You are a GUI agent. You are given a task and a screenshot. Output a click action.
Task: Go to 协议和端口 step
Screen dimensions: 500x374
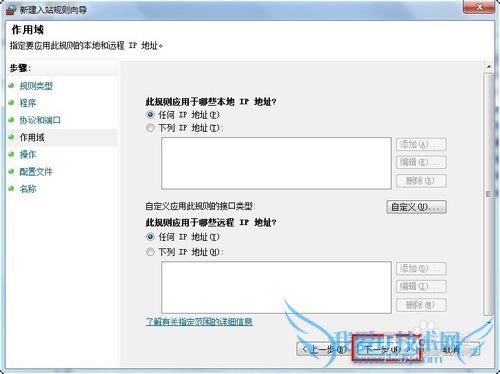pyautogui.click(x=40, y=120)
